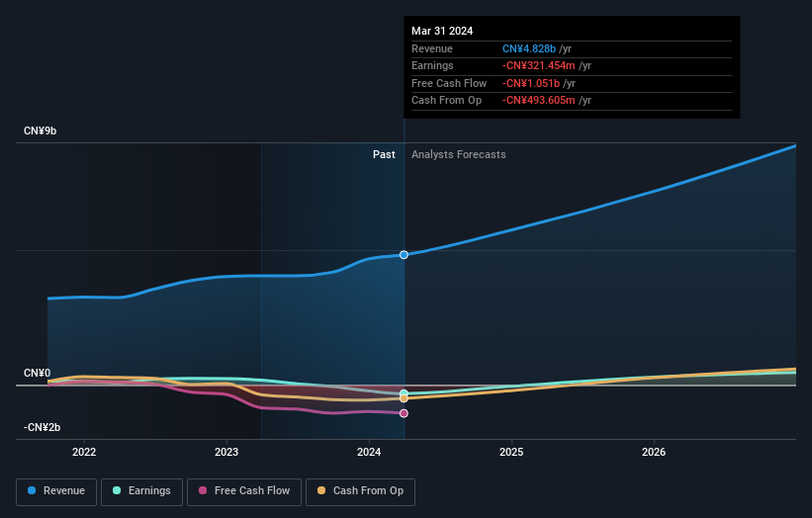
Task: Click the teal Earnings legend dot
Action: click(117, 490)
